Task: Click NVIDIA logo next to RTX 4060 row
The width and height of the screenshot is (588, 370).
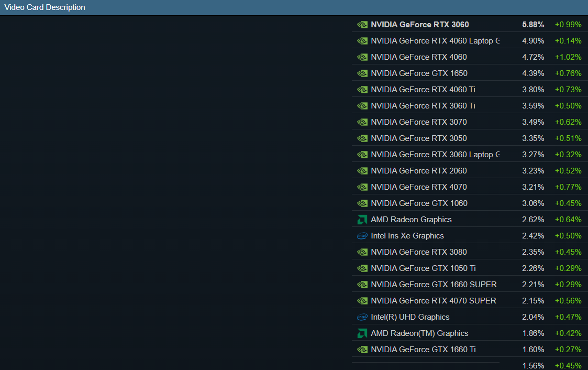Action: coord(362,57)
